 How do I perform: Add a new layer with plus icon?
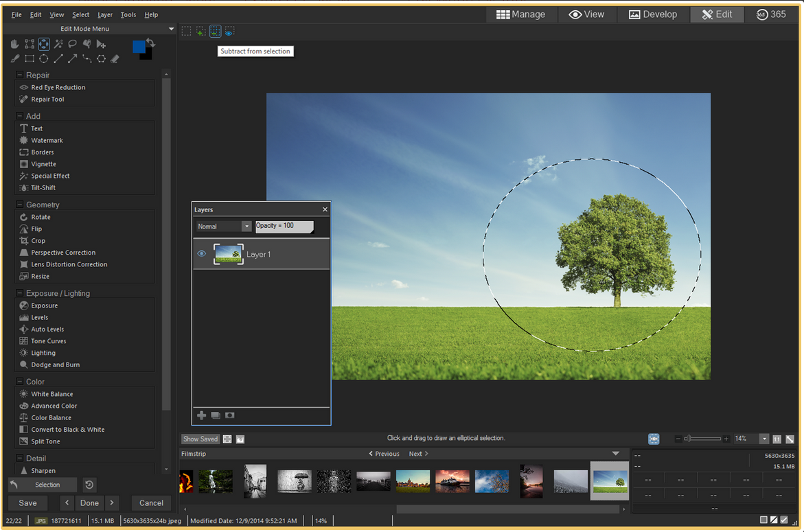click(201, 415)
